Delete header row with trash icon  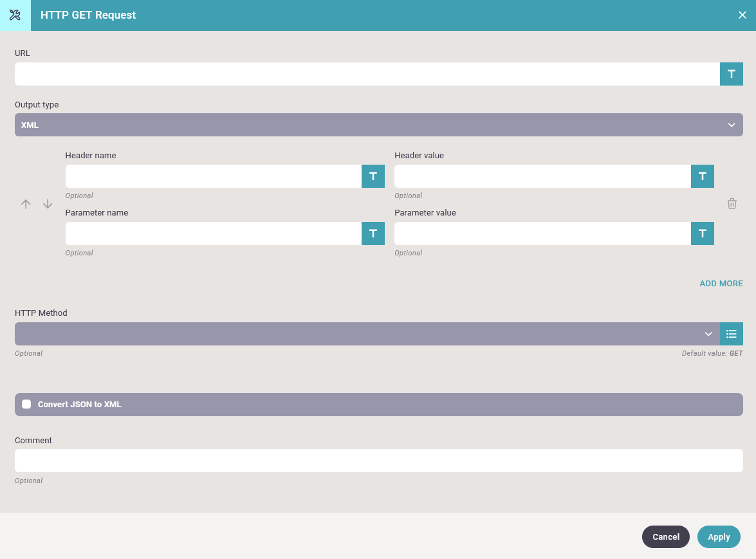(x=732, y=204)
